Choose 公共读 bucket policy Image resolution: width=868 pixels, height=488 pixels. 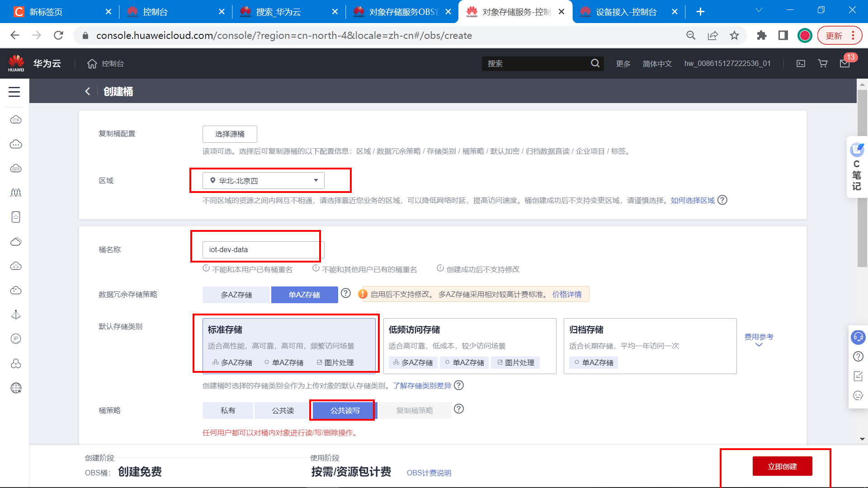(283, 410)
